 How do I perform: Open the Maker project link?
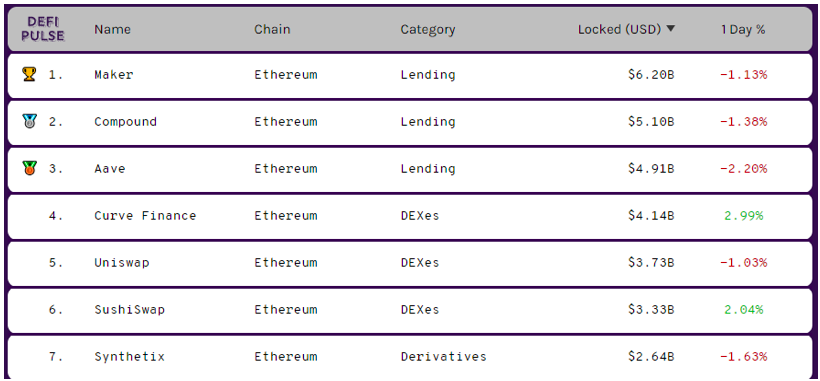coord(113,74)
